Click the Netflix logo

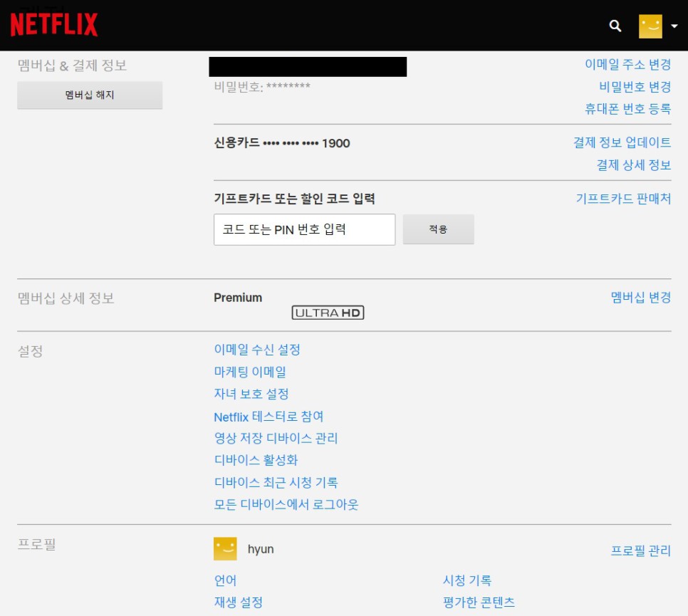click(x=54, y=25)
